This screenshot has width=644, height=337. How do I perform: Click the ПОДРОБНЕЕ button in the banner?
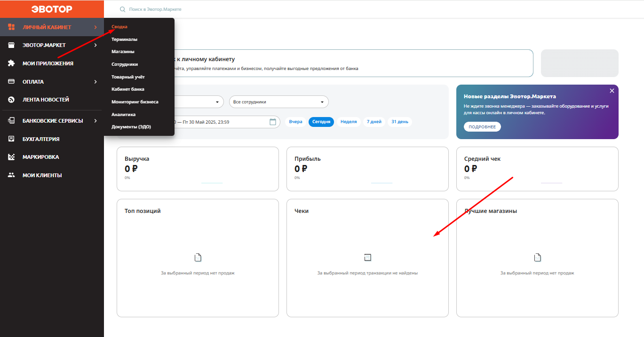[x=482, y=127]
